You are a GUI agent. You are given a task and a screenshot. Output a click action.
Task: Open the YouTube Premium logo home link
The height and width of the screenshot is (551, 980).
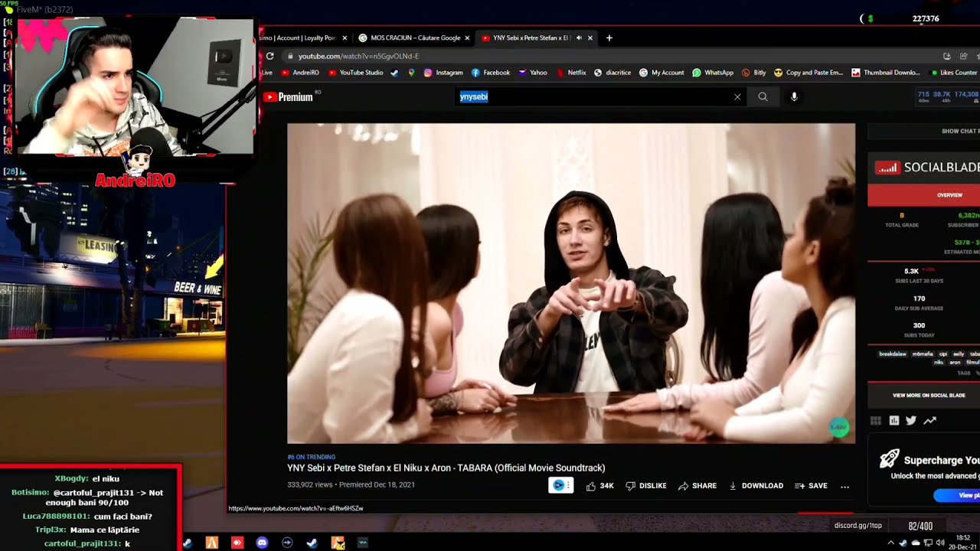click(288, 97)
